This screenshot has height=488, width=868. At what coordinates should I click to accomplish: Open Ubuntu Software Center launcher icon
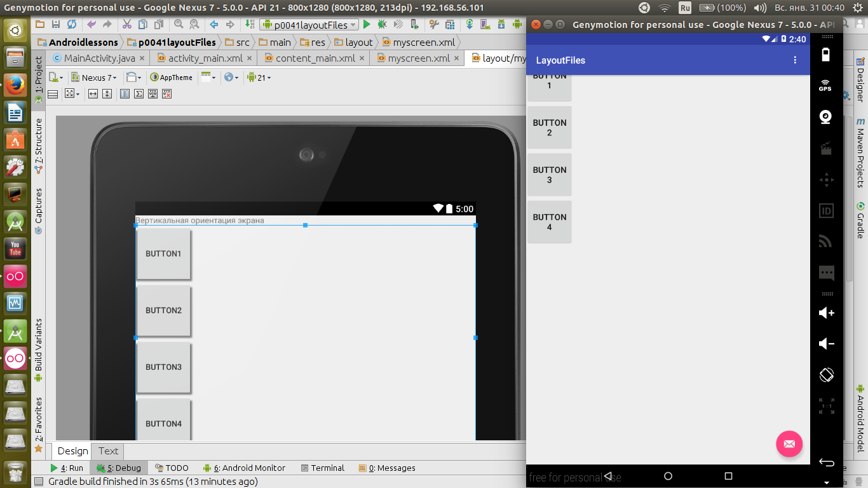coord(15,140)
